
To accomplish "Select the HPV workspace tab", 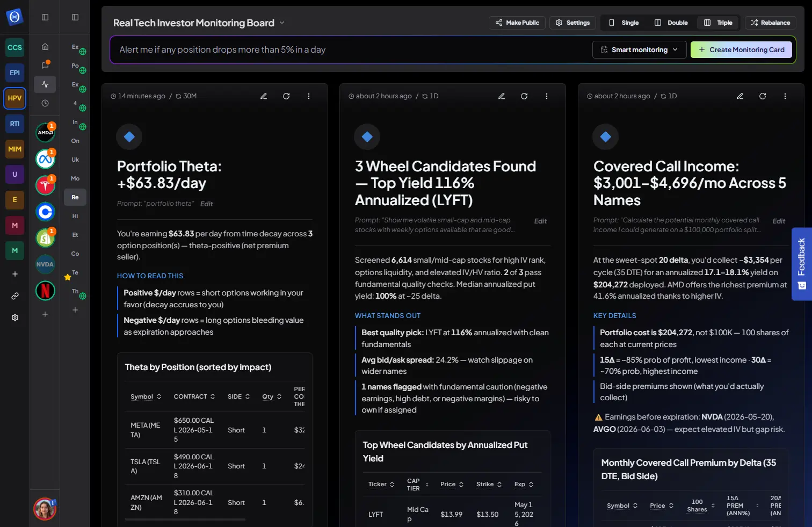I will (x=15, y=98).
